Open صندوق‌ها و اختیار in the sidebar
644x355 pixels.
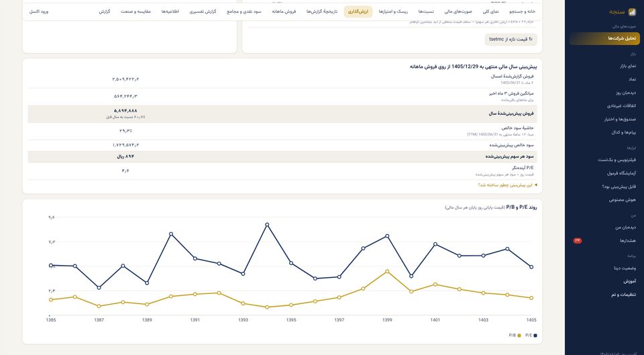[x=604, y=119]
